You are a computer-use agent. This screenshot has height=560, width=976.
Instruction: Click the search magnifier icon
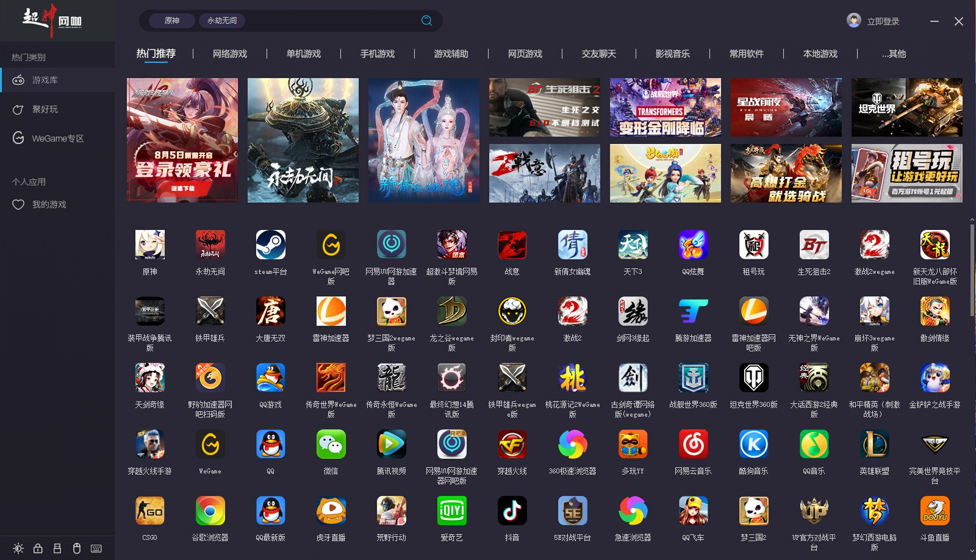click(x=427, y=21)
